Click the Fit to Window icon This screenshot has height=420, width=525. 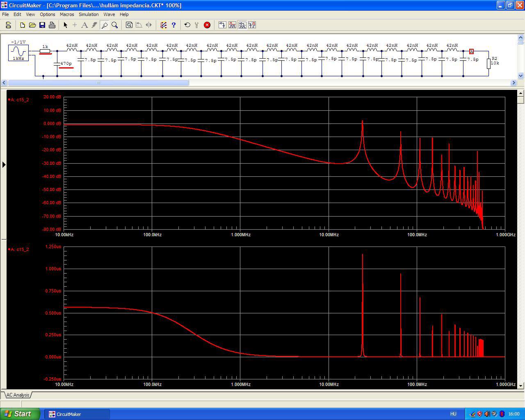(129, 25)
